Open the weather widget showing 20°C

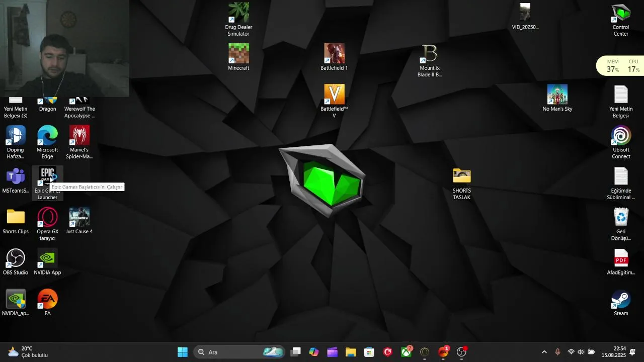point(28,352)
